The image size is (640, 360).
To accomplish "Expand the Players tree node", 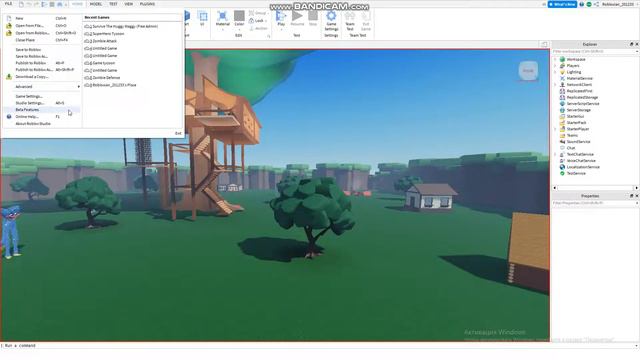I will coord(555,66).
